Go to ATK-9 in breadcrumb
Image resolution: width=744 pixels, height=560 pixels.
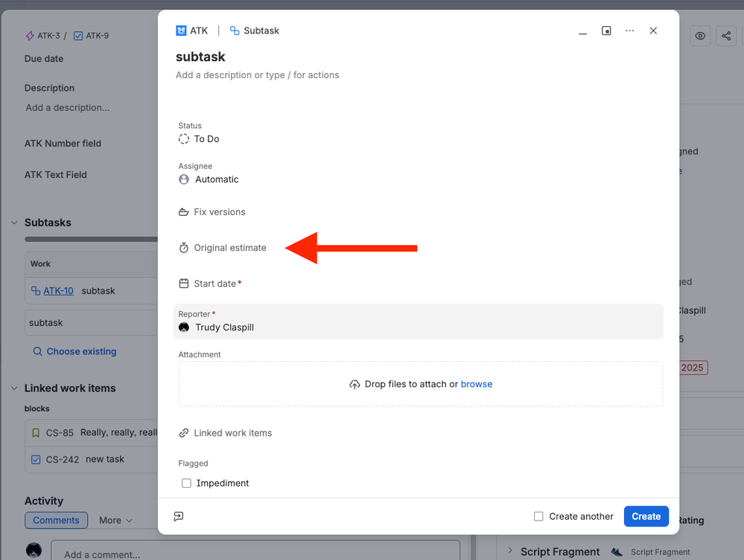pos(98,36)
